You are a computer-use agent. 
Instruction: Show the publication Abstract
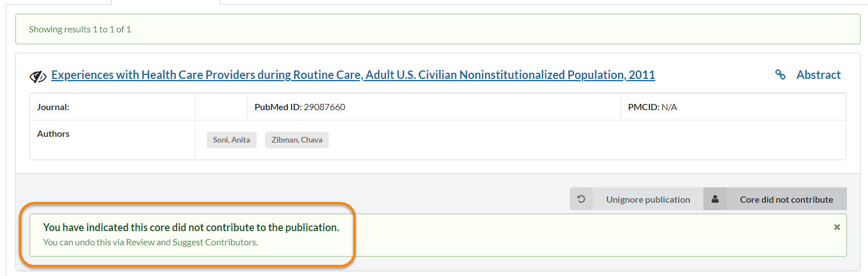click(818, 75)
